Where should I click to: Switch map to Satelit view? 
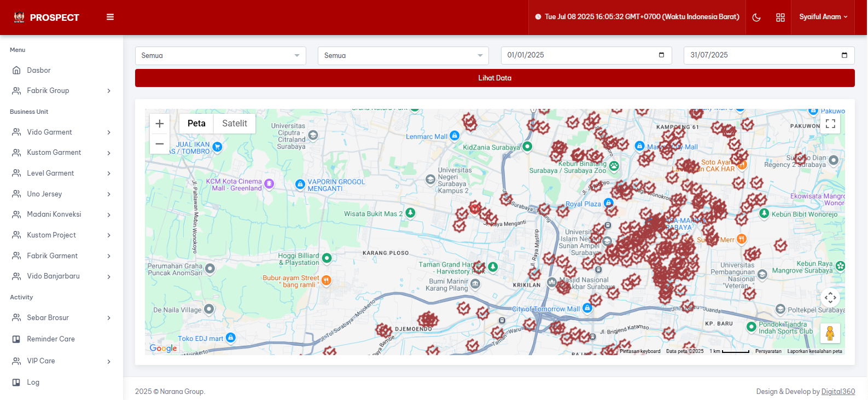(x=235, y=124)
